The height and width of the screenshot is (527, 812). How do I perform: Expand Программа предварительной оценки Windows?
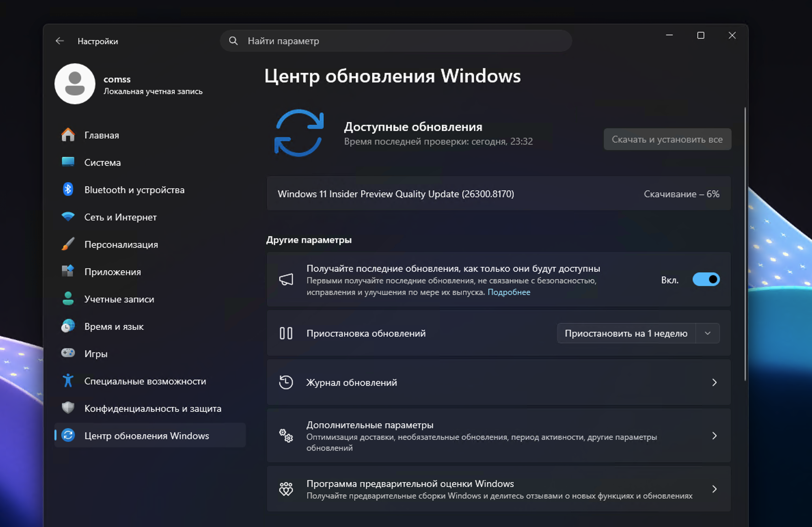click(714, 489)
